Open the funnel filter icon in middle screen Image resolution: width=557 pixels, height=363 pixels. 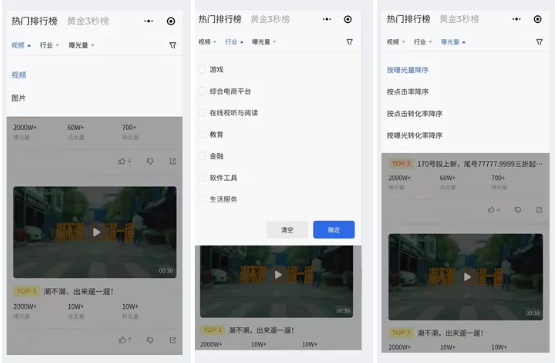pos(350,42)
